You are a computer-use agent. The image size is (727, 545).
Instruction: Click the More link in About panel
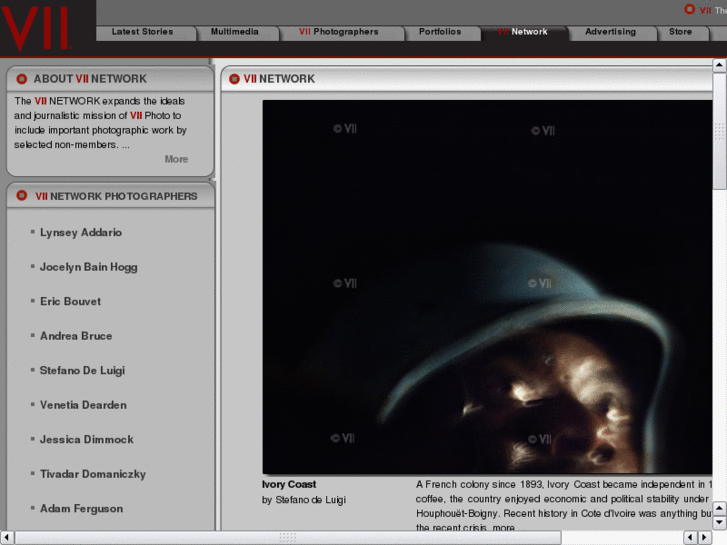[x=176, y=159]
